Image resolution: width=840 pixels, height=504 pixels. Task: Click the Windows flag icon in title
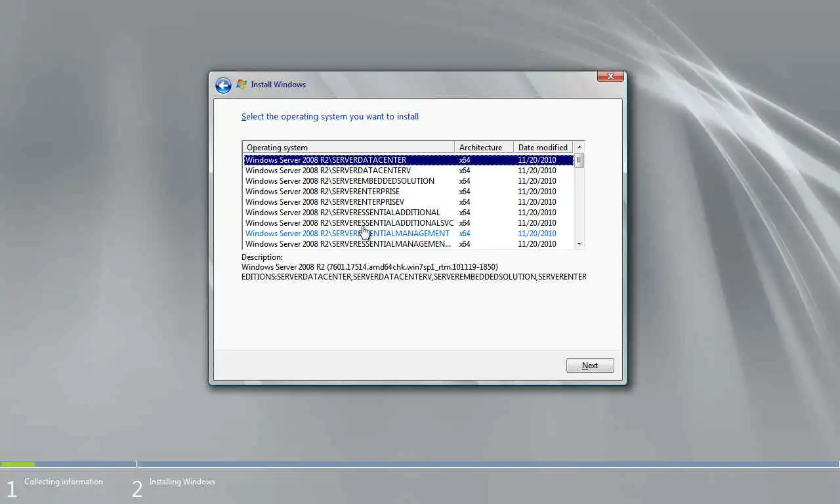[241, 85]
